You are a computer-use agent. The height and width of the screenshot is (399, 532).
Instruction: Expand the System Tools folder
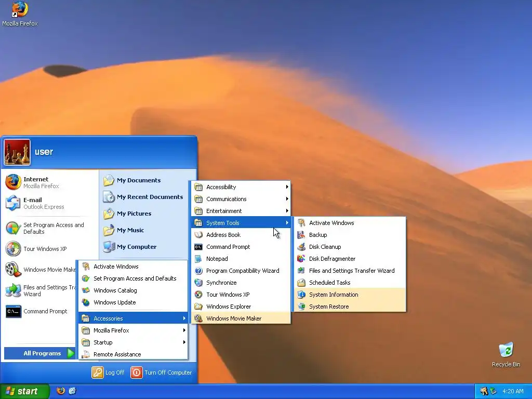click(241, 222)
